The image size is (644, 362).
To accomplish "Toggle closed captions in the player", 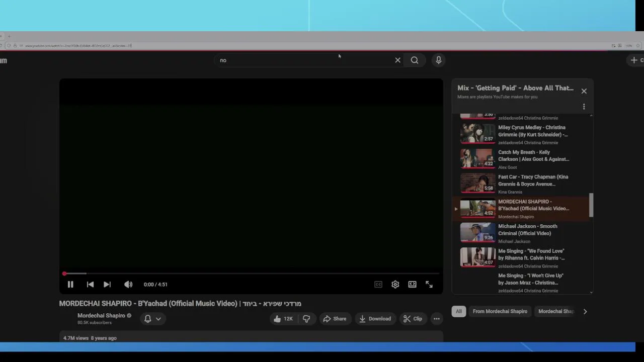I will 378,285.
